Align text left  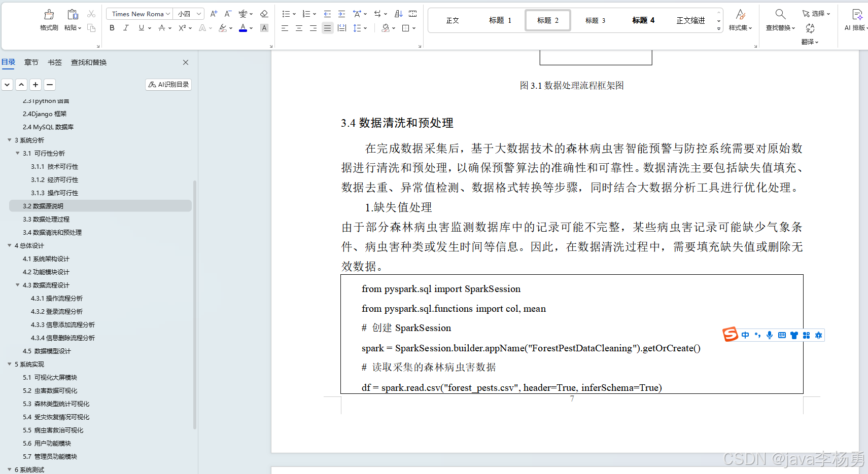pyautogui.click(x=285, y=28)
